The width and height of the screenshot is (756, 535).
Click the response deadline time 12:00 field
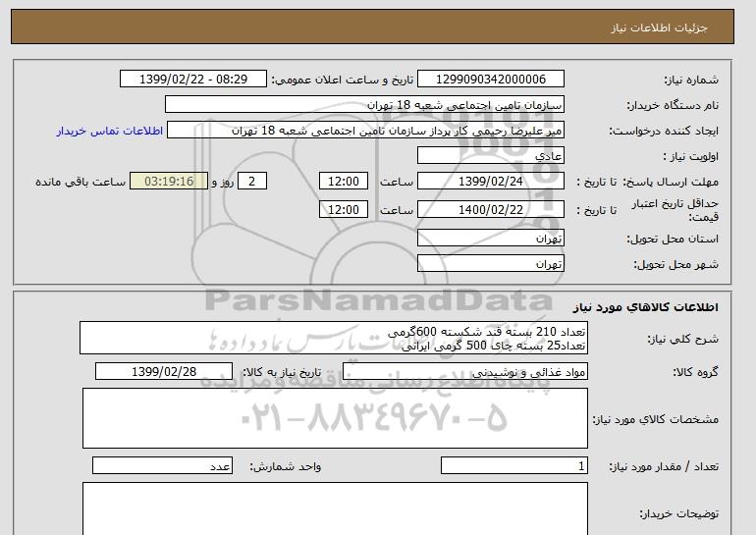[x=344, y=182]
